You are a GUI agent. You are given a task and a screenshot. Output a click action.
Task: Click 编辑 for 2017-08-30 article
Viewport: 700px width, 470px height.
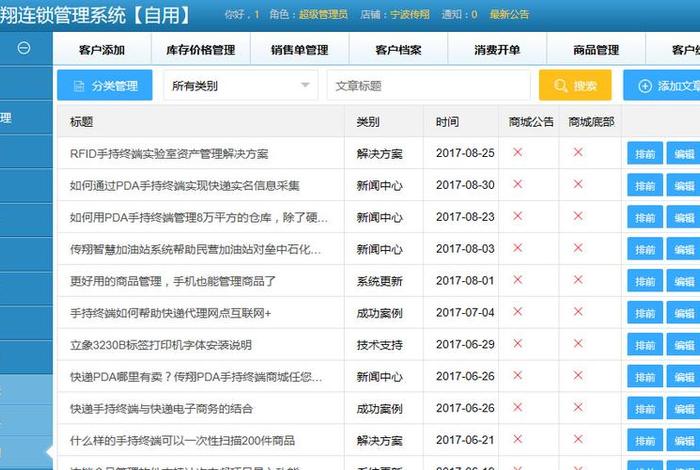pos(683,185)
